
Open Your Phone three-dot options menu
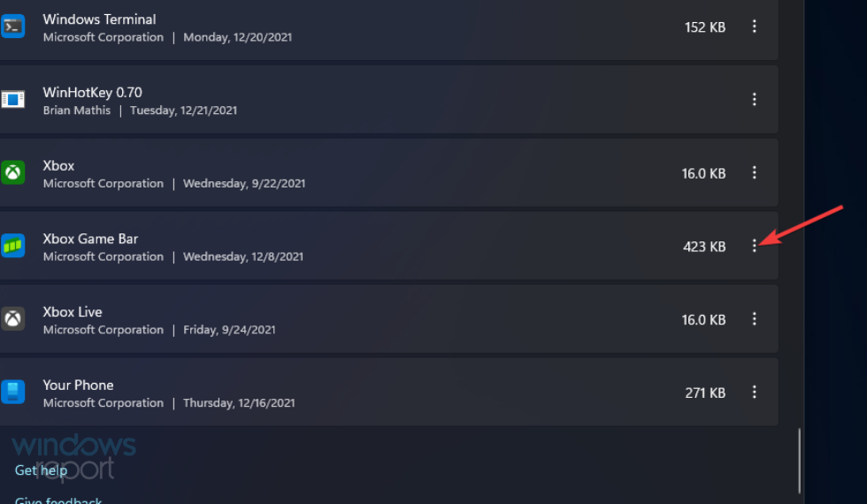click(x=755, y=392)
